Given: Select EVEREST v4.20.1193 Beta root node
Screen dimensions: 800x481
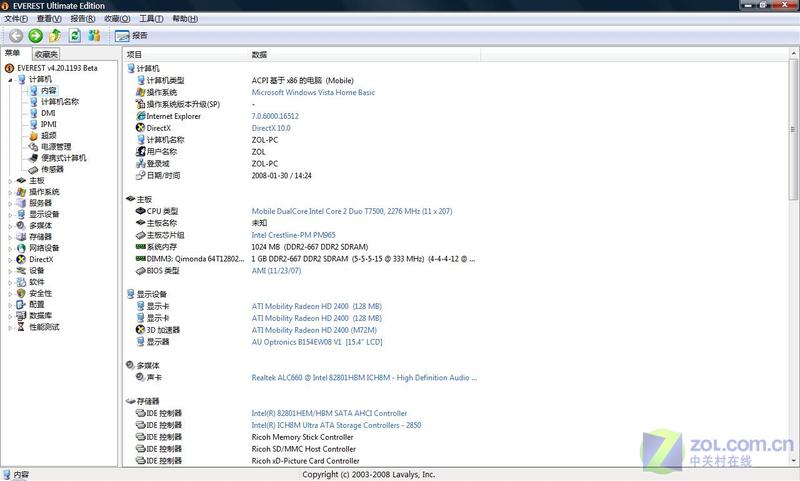Looking at the screenshot, I should click(x=57, y=68).
